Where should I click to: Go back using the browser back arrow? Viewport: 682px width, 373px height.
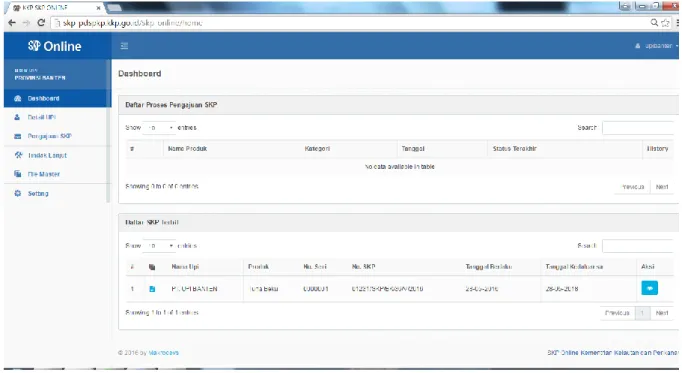pyautogui.click(x=12, y=23)
